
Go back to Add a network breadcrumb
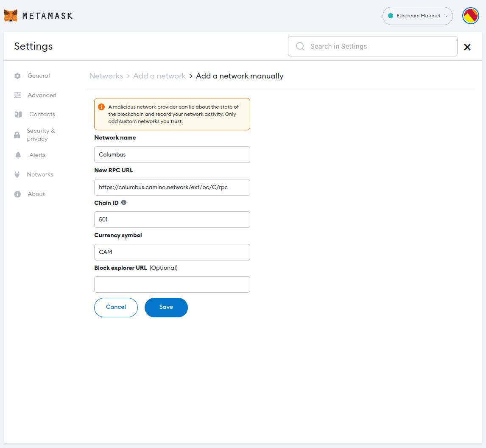coord(159,76)
